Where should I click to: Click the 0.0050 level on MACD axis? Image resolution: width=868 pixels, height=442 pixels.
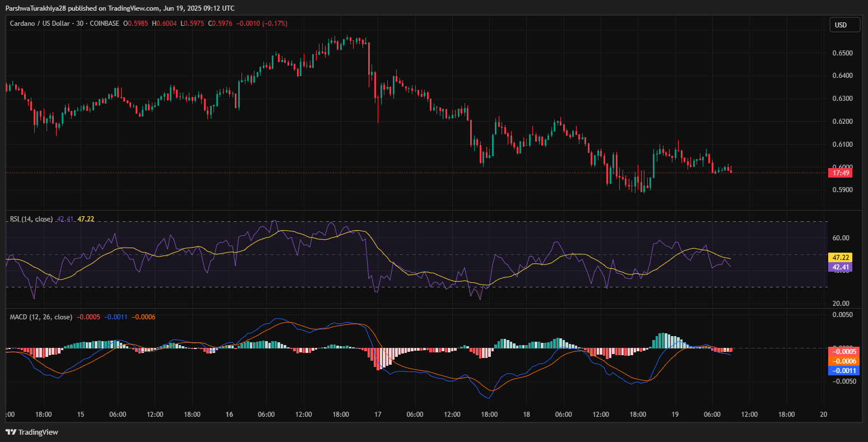point(843,315)
